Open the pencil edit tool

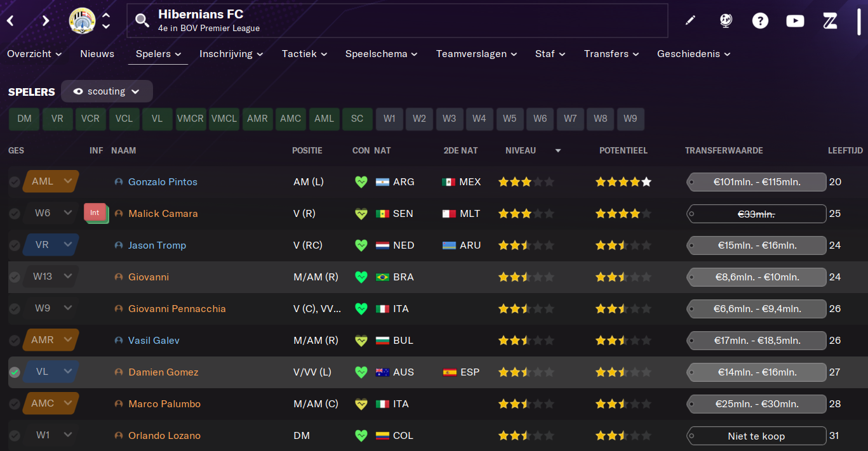point(690,21)
